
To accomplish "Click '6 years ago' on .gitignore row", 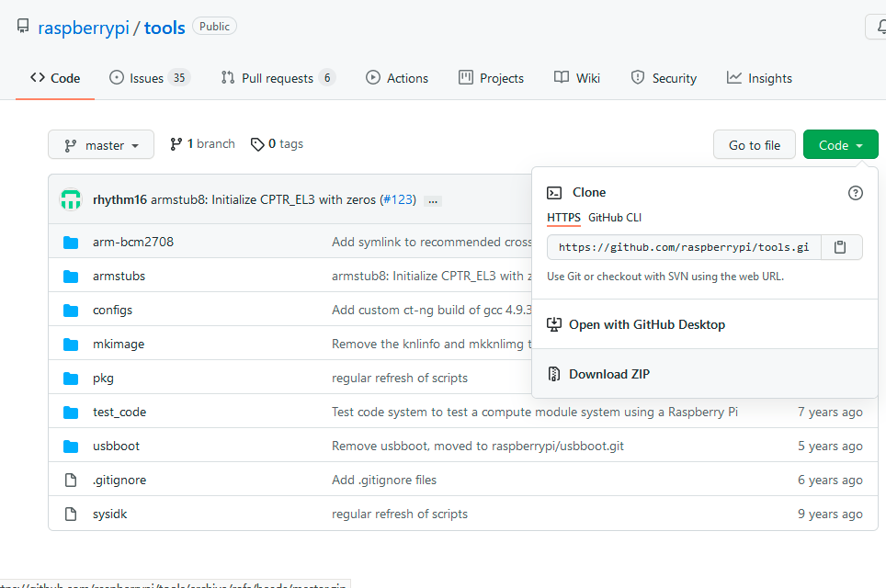I will [830, 480].
